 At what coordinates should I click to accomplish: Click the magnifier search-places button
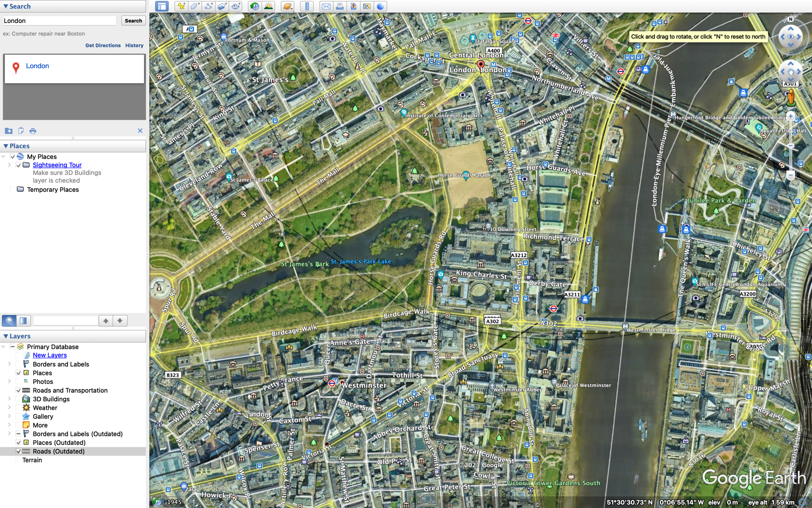9,320
